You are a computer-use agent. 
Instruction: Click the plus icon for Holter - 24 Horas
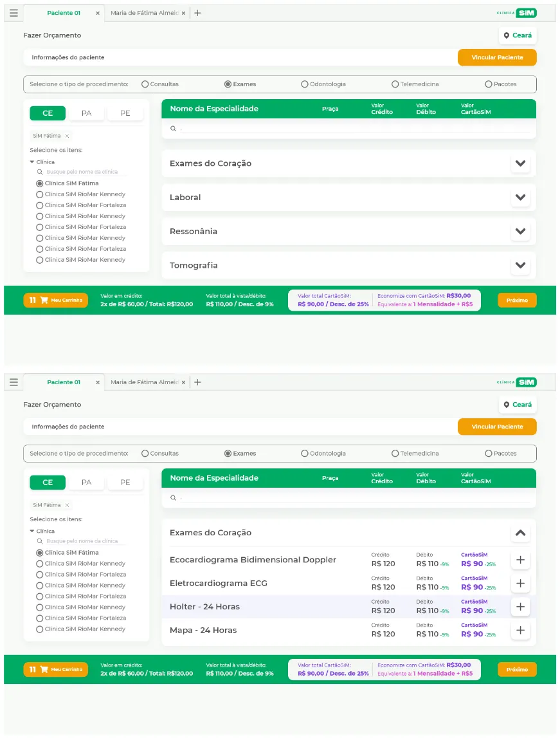[520, 607]
